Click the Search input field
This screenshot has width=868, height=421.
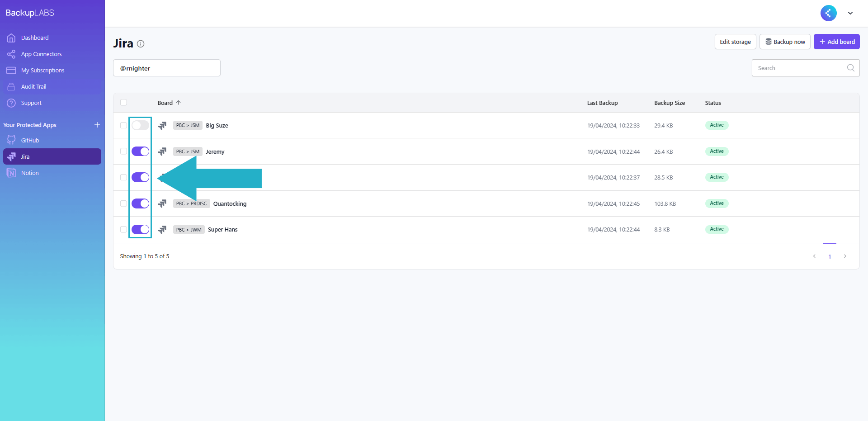point(806,68)
